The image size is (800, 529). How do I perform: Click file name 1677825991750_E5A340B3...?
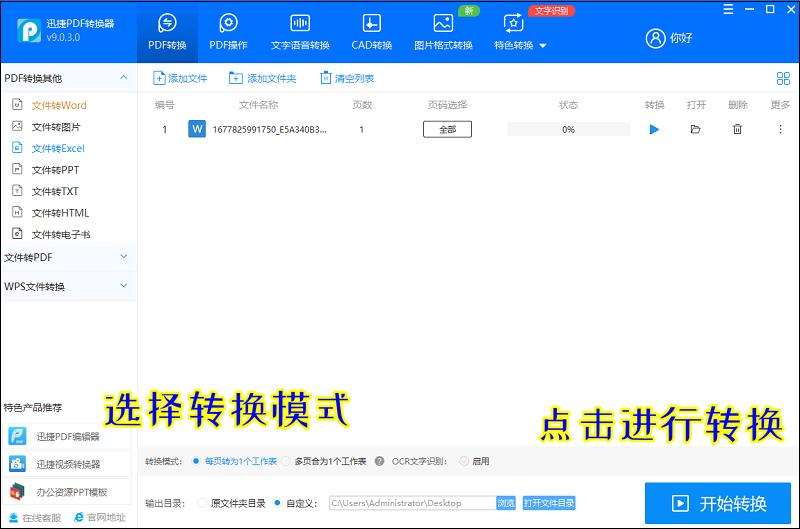click(x=269, y=130)
